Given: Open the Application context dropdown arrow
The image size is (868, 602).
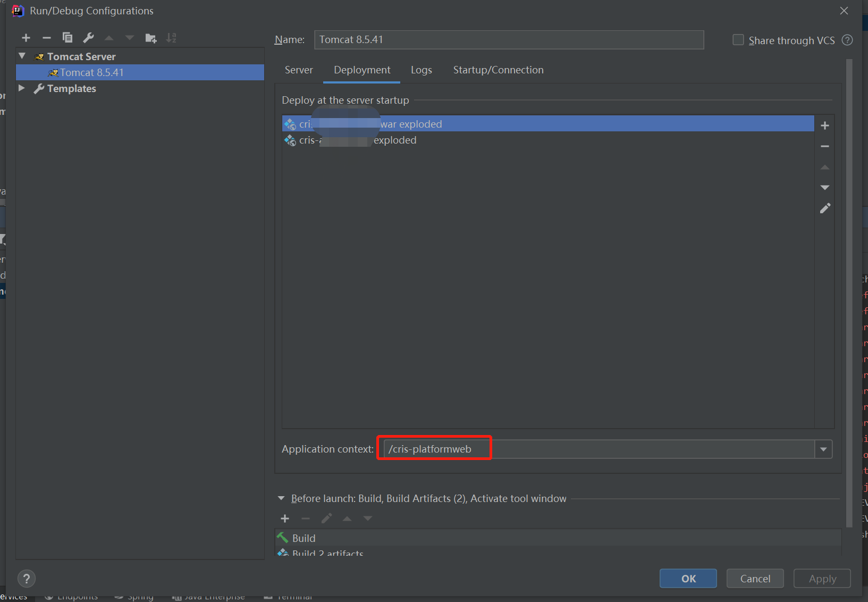Looking at the screenshot, I should 823,449.
